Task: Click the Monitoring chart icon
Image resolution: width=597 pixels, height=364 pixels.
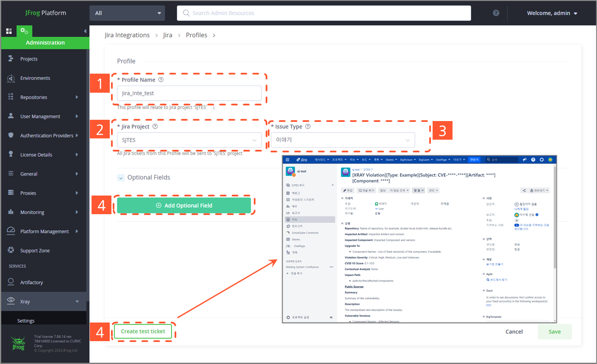Action: point(11,212)
